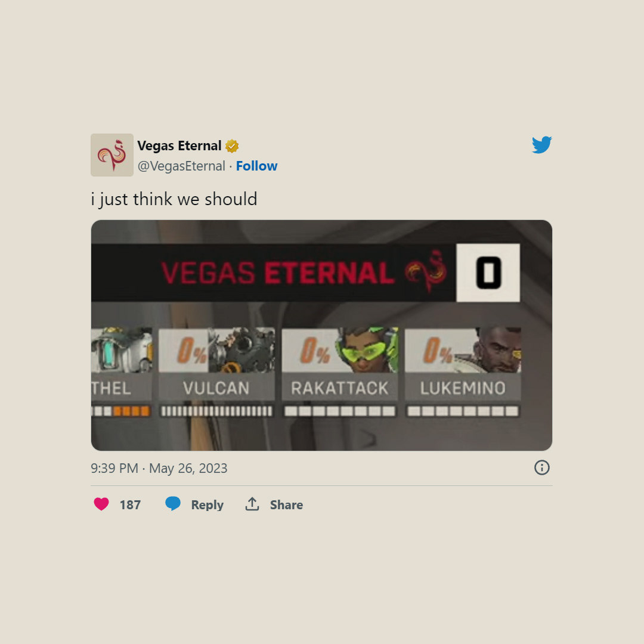Like the tweet with the heart icon
Viewport: 644px width, 644px height.
click(x=101, y=504)
